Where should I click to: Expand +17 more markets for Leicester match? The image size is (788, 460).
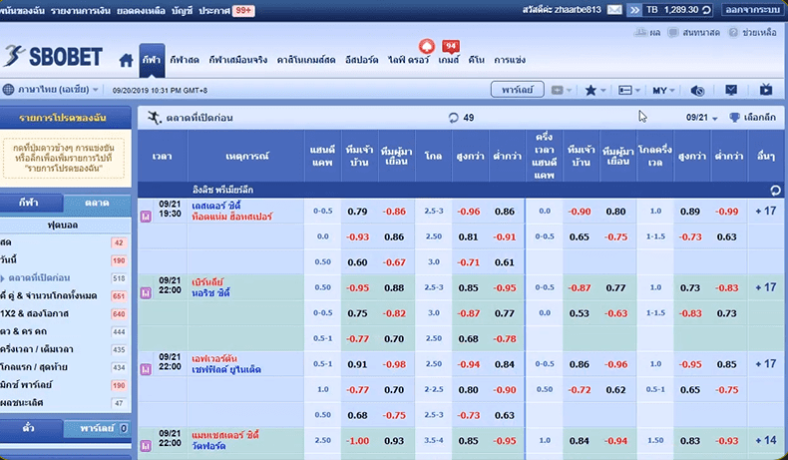(x=766, y=211)
